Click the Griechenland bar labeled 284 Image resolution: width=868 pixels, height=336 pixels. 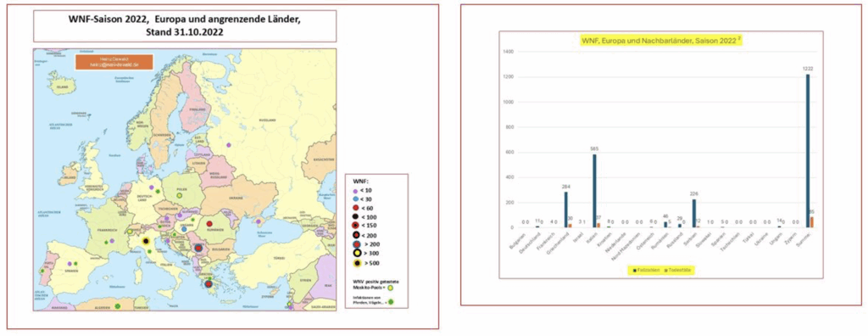565,210
